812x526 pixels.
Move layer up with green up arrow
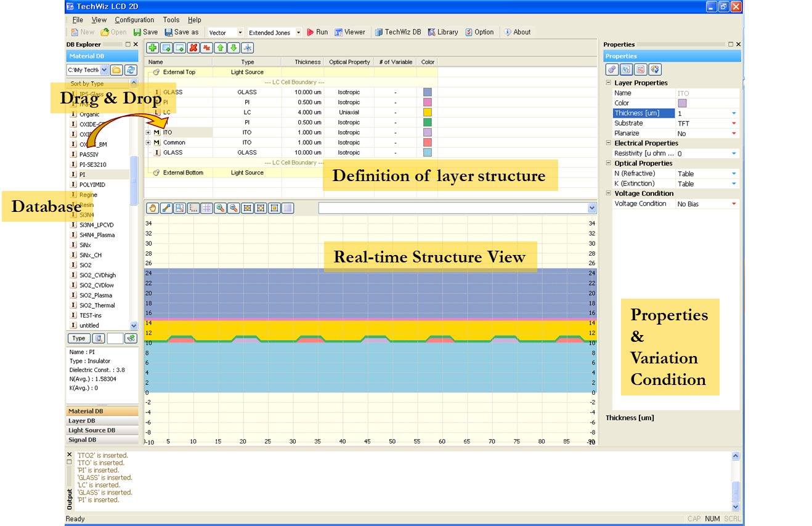[220, 48]
